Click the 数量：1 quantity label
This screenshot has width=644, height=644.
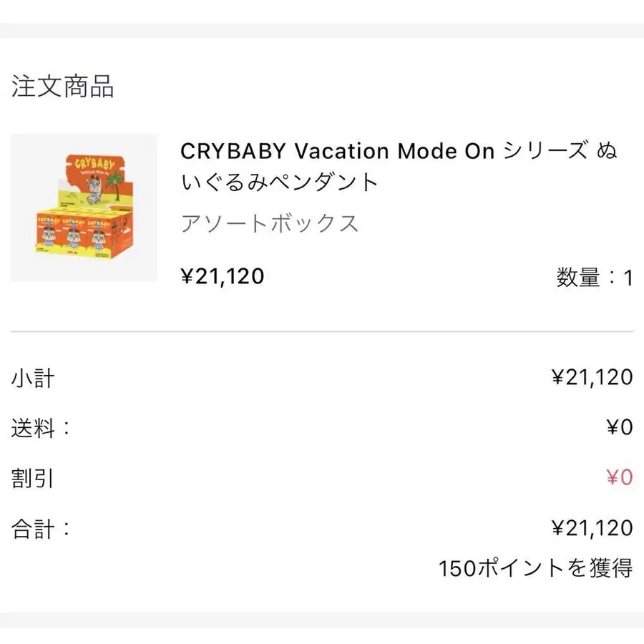pos(594,277)
